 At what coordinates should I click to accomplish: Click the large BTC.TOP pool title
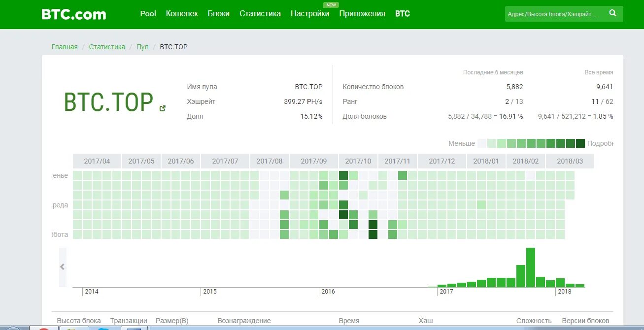click(108, 102)
